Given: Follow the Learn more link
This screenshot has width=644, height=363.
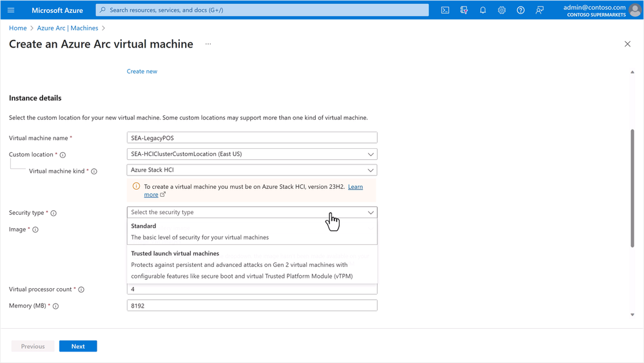Looking at the screenshot, I should (x=355, y=187).
